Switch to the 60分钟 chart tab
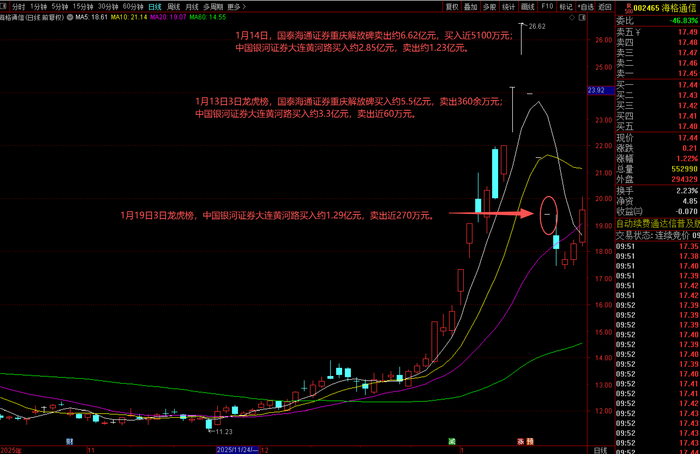The height and width of the screenshot is (454, 700). tap(133, 7)
